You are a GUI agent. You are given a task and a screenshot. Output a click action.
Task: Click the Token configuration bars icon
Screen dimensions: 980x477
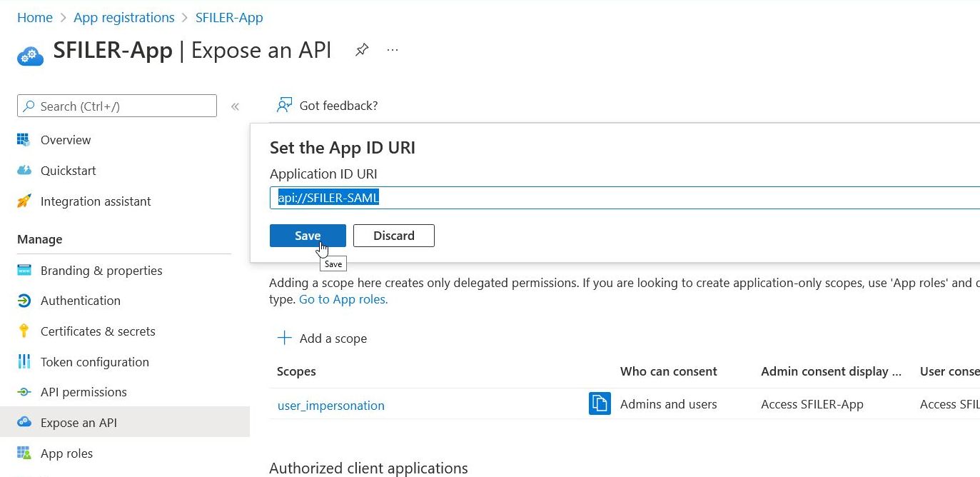click(x=24, y=362)
